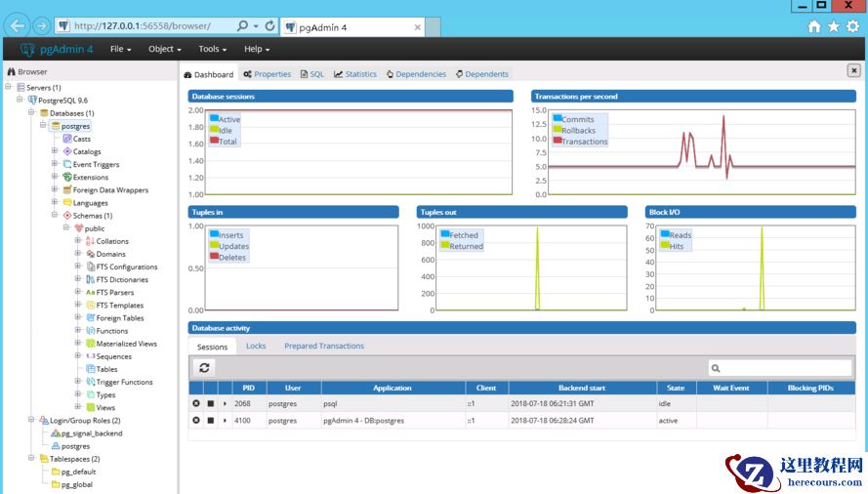Viewport: 868px width, 494px height.
Task: Click the pg_default tablespace folder icon
Action: click(x=56, y=472)
